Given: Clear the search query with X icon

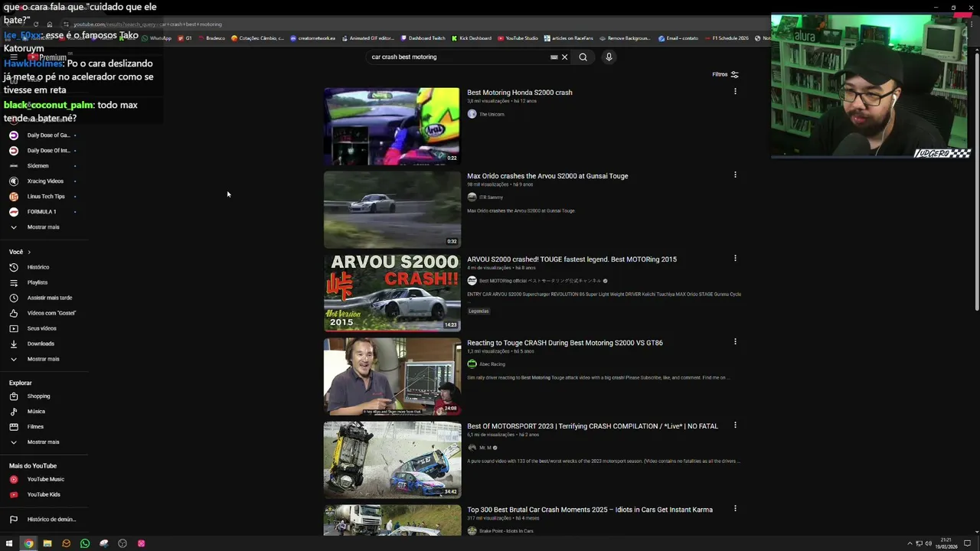Looking at the screenshot, I should (565, 57).
